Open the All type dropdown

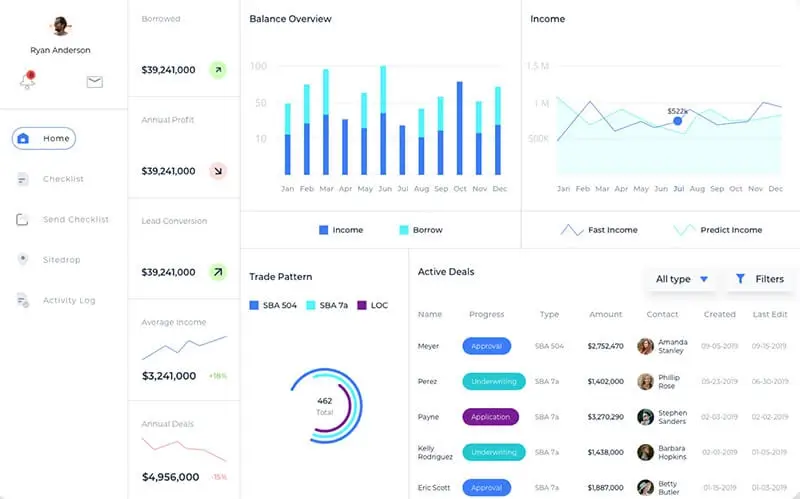point(682,279)
